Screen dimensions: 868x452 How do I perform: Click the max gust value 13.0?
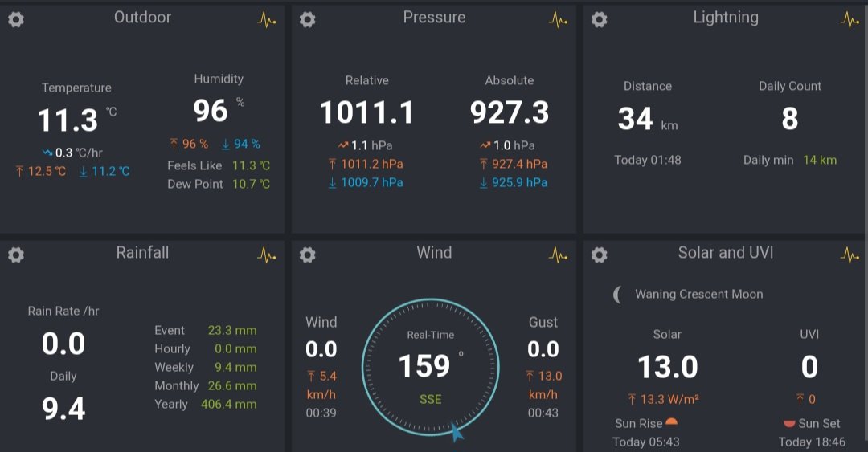point(543,377)
